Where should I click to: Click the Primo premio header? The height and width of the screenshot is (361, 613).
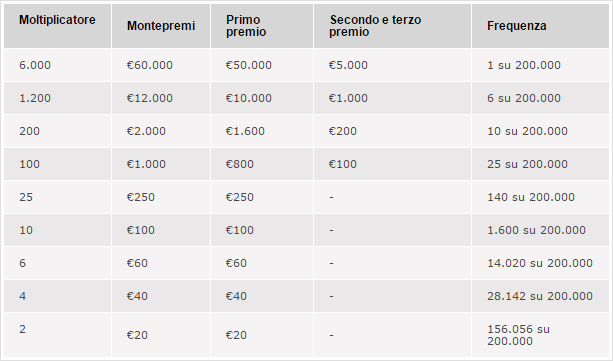click(246, 26)
